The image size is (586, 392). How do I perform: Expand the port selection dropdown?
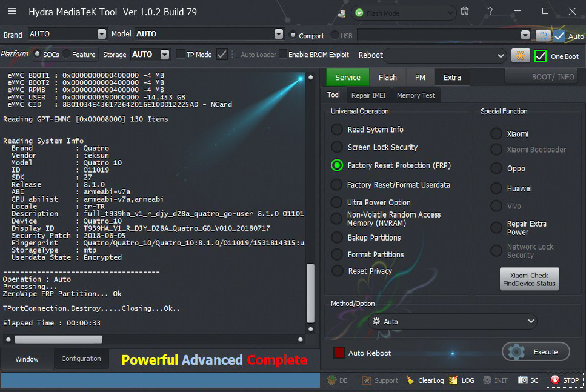[525, 35]
